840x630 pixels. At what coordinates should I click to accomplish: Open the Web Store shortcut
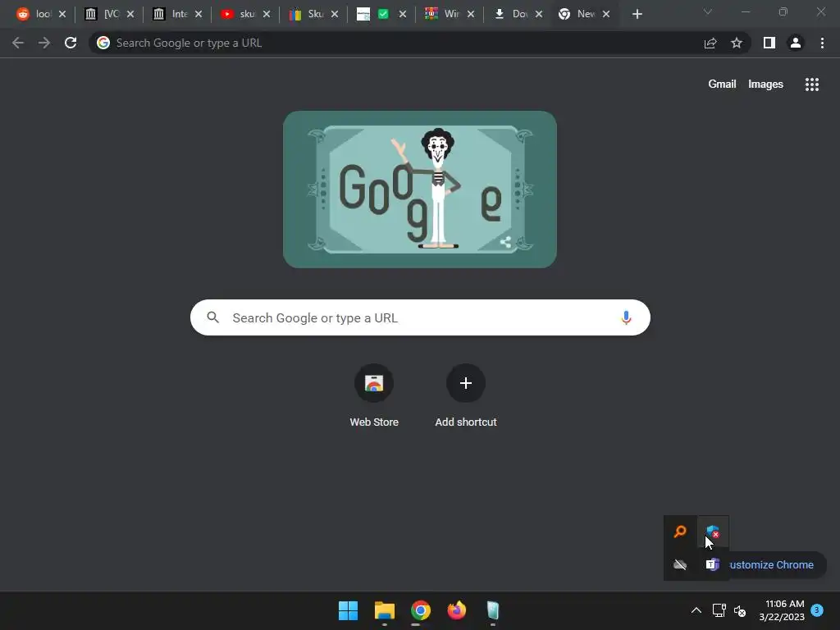[374, 396]
